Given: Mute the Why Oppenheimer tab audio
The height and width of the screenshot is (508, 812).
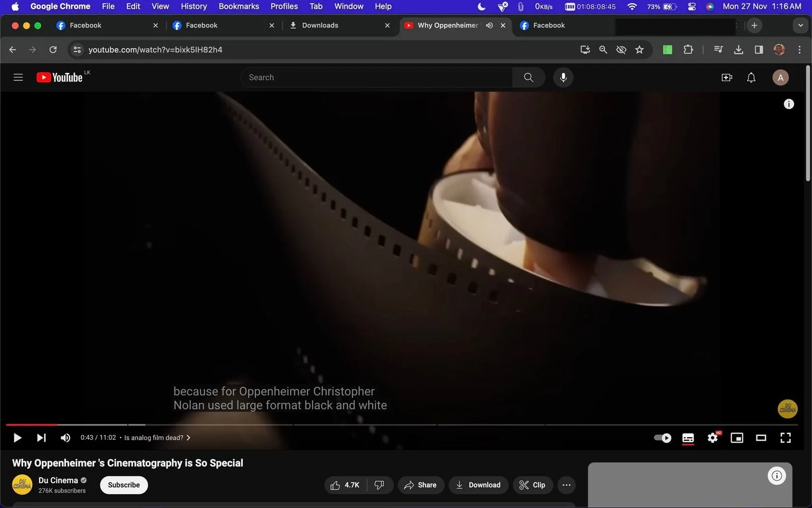Looking at the screenshot, I should [x=490, y=25].
